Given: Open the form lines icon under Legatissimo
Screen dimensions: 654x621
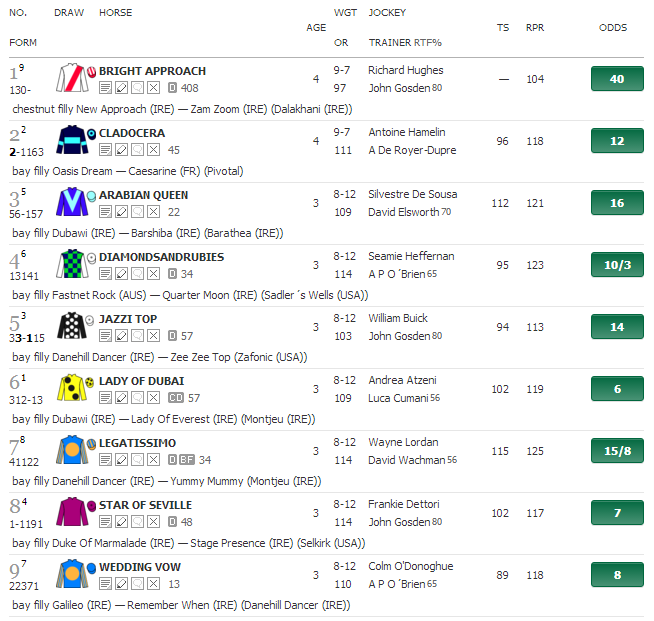Looking at the screenshot, I should coord(105,460).
